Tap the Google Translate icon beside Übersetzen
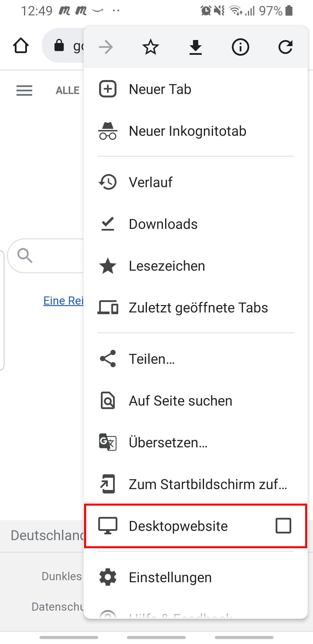Screen dimensions: 313x644 (108, 442)
